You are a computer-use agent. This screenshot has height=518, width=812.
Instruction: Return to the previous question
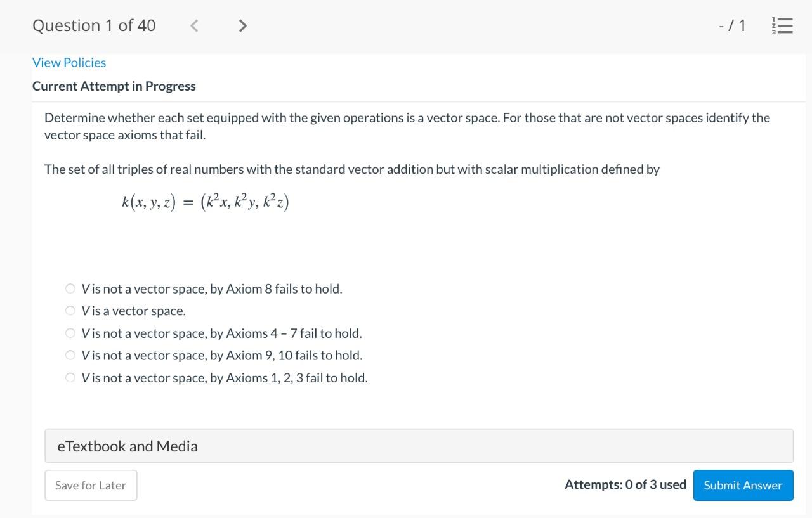pos(193,25)
